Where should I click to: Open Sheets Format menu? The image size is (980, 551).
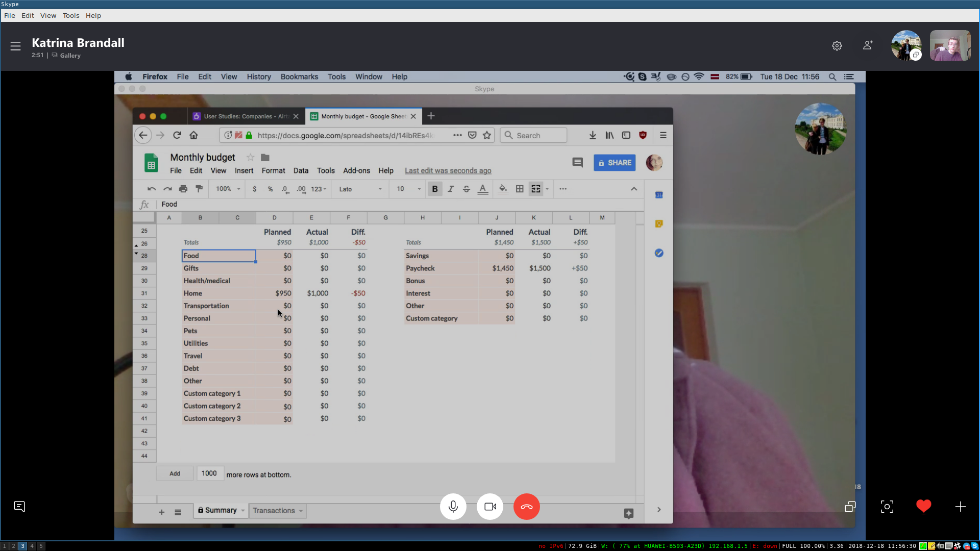[273, 171]
